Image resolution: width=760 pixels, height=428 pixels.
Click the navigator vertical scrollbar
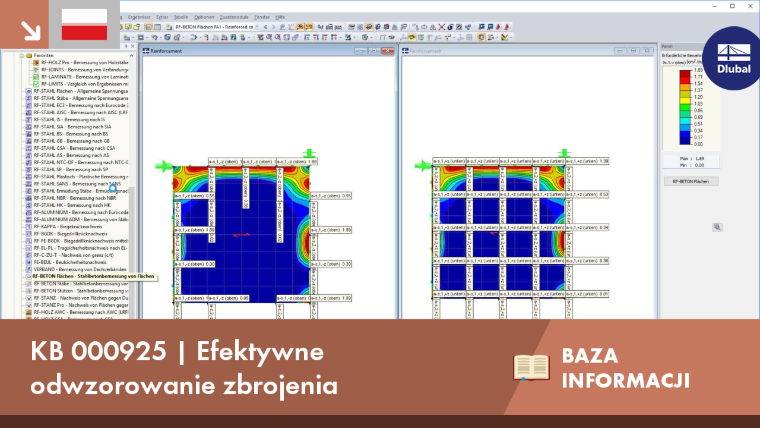point(131,184)
